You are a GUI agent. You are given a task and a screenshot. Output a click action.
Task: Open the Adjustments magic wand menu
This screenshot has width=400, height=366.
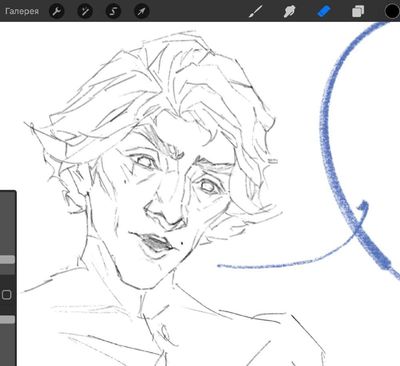(x=85, y=11)
